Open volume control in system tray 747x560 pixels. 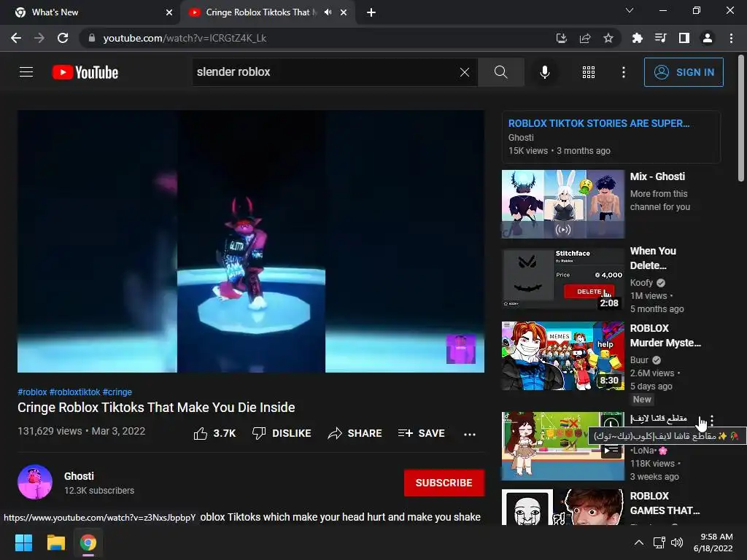[x=677, y=542]
